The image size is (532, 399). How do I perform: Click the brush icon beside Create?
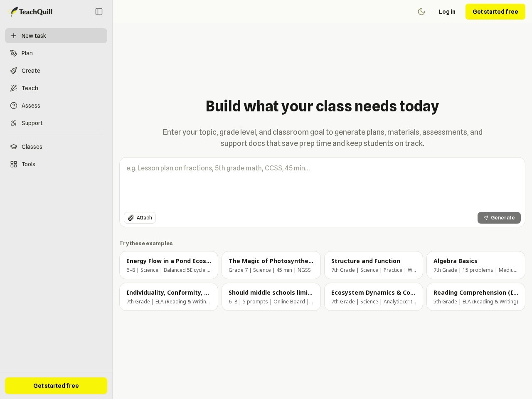click(x=14, y=71)
